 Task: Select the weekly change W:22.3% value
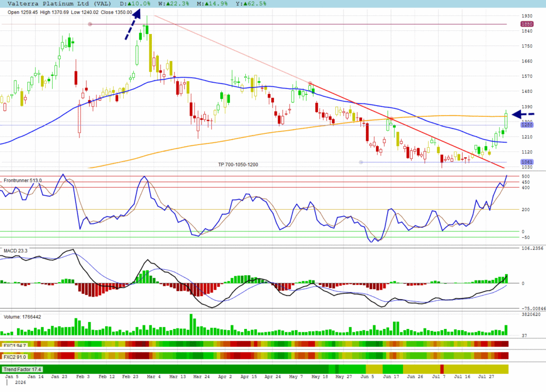coord(174,4)
